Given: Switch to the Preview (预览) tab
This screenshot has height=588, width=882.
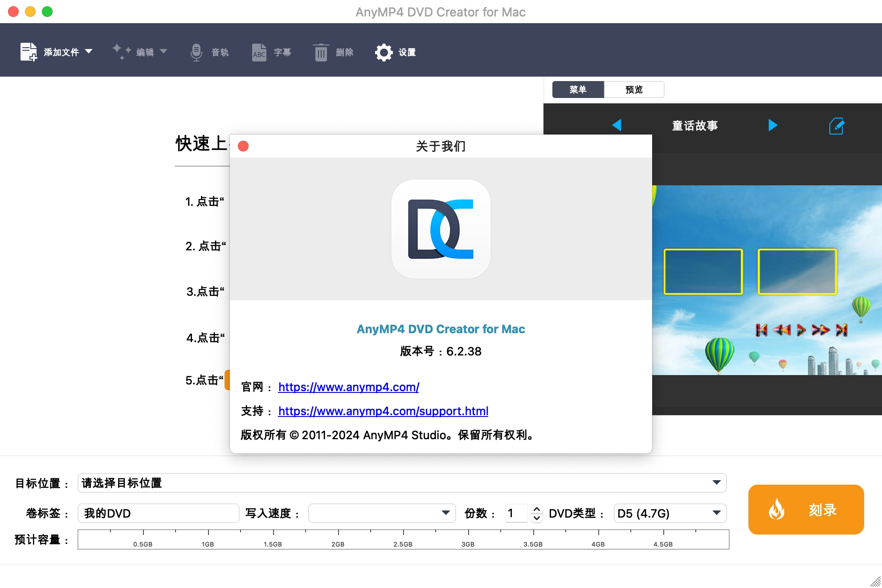Looking at the screenshot, I should 634,90.
